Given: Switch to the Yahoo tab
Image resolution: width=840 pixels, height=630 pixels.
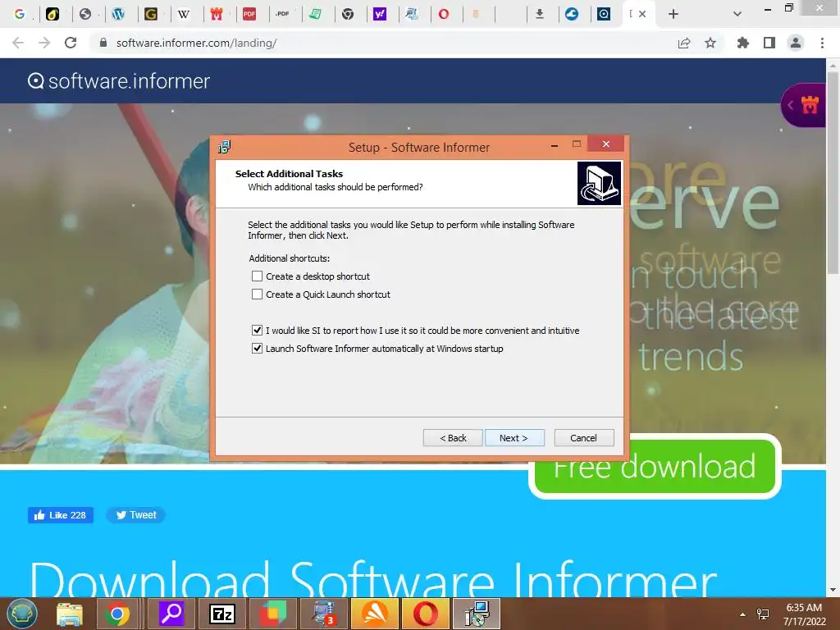Looking at the screenshot, I should pos(380,14).
